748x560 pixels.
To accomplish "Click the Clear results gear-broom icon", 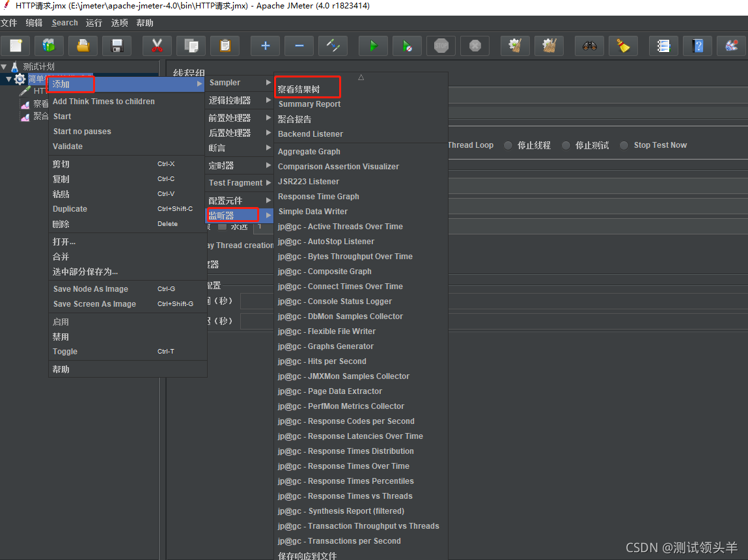I will [x=515, y=46].
